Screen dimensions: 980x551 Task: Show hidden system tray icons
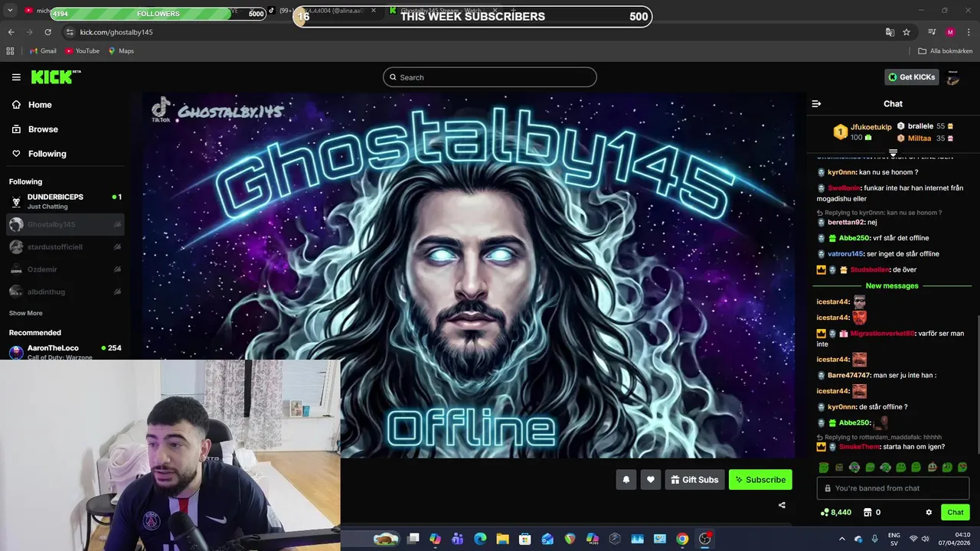click(842, 539)
